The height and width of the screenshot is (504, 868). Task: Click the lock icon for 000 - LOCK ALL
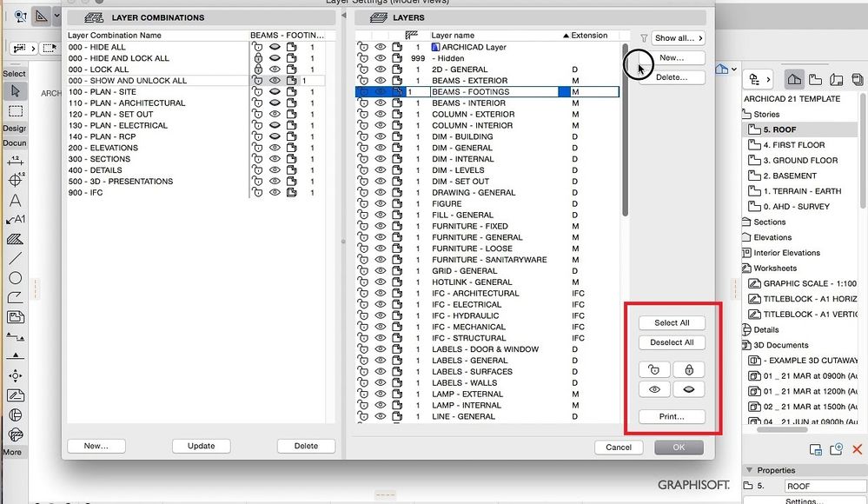point(257,70)
